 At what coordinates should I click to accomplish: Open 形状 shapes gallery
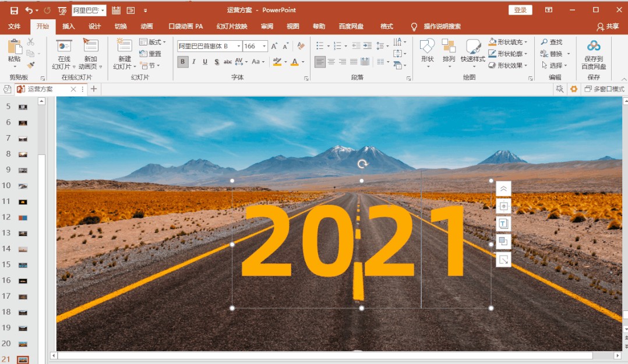[428, 52]
